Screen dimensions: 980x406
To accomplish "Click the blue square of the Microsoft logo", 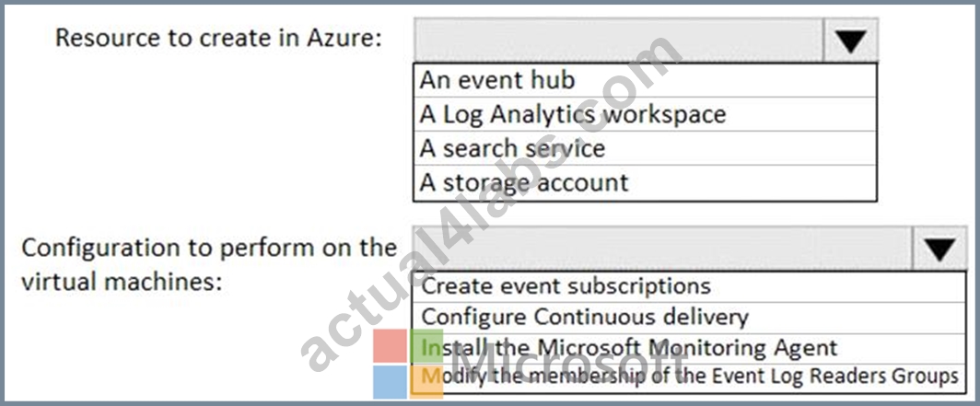I will [390, 382].
